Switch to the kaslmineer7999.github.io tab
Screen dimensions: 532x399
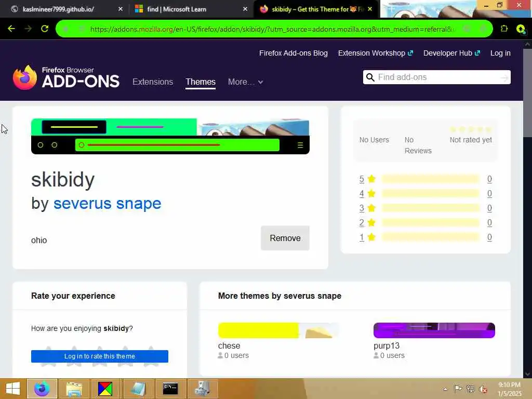point(64,9)
